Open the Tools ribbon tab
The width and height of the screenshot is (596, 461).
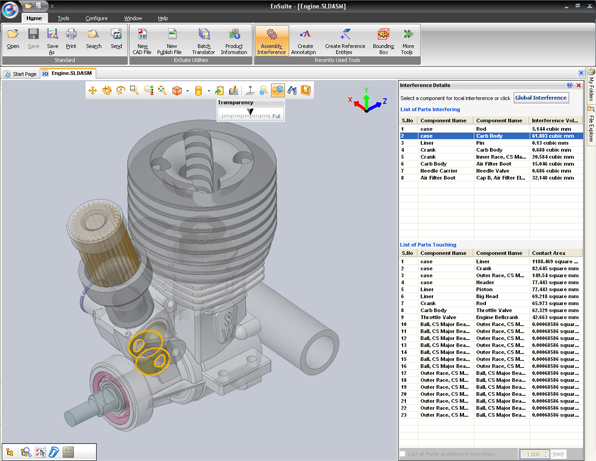pos(63,18)
